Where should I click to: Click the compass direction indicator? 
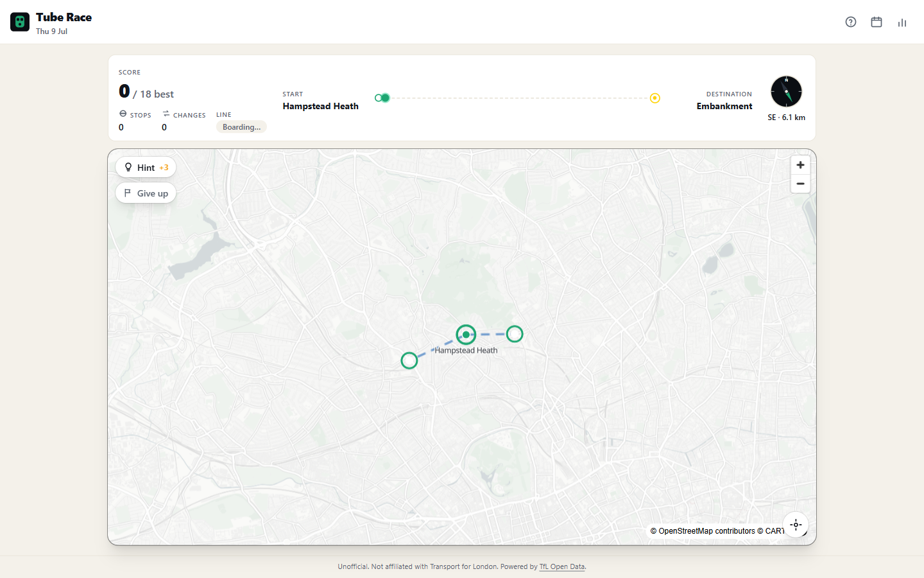click(786, 91)
